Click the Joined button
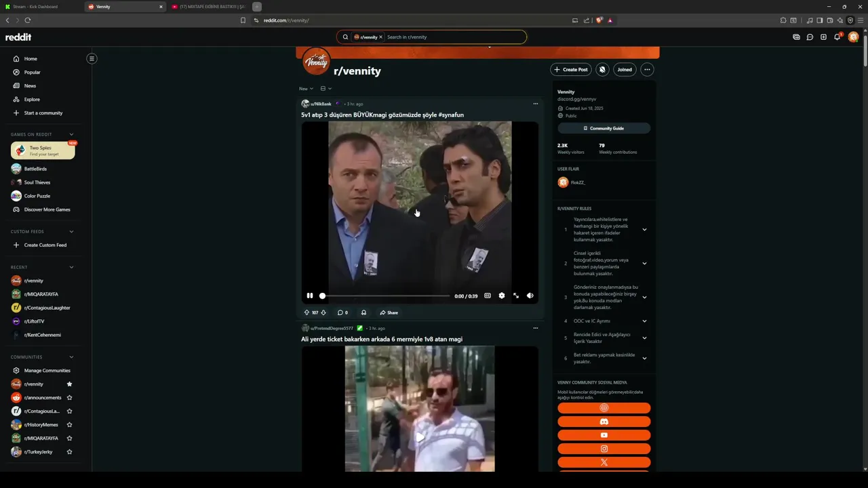The width and height of the screenshot is (868, 488). 625,69
